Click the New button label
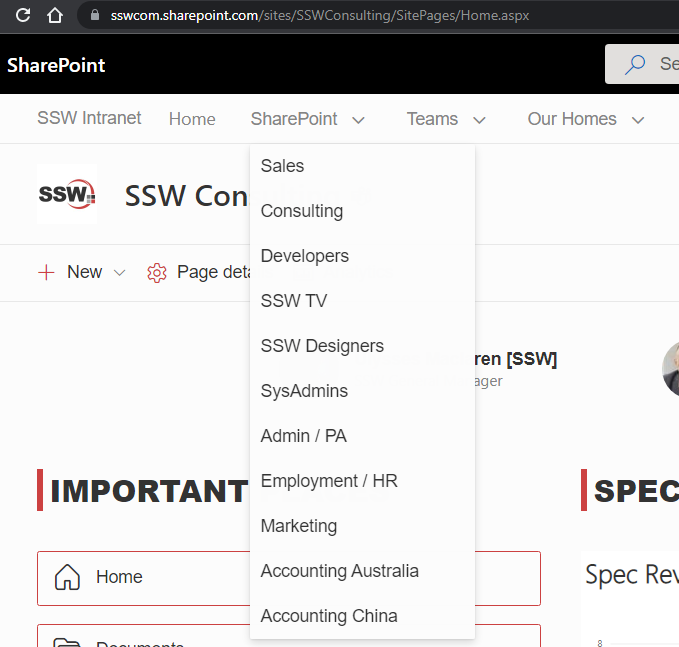 click(84, 272)
